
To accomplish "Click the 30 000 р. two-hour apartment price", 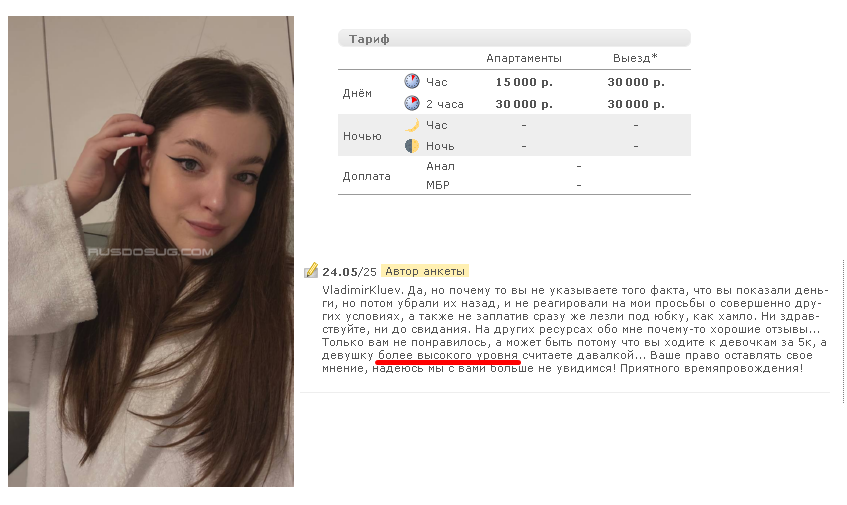I will pos(524,104).
